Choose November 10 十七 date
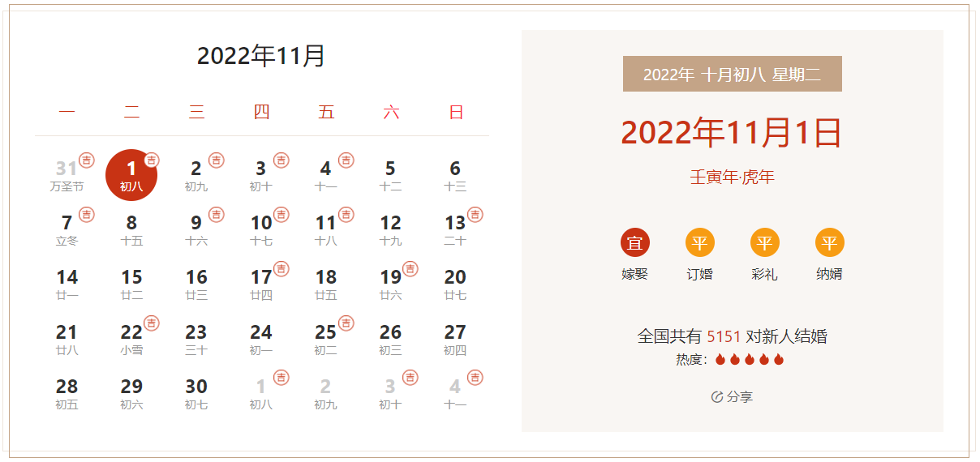The image size is (980, 462). [x=261, y=229]
